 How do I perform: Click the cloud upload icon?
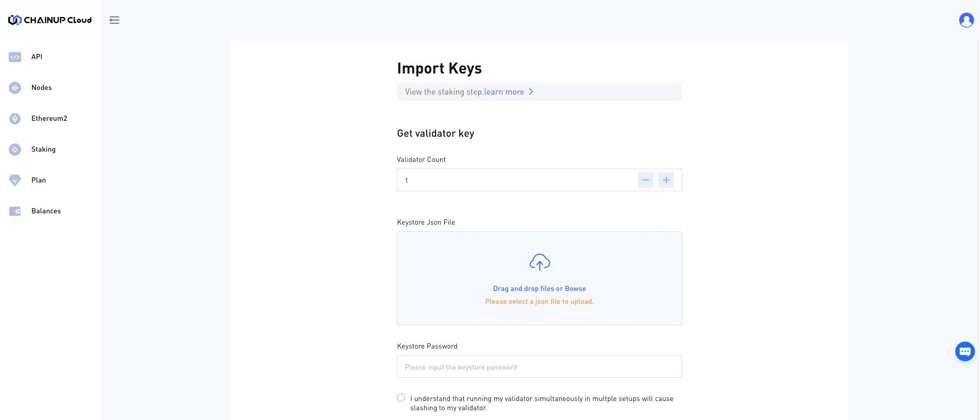(x=539, y=262)
